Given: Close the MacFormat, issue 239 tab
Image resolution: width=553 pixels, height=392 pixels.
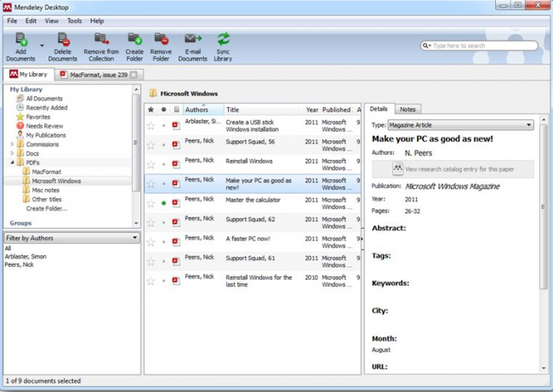Looking at the screenshot, I should click(134, 75).
